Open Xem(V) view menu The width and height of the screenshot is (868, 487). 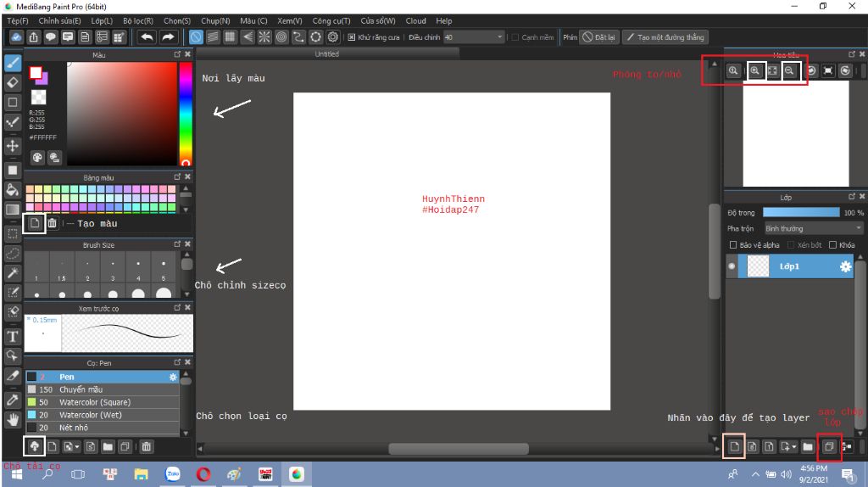(x=290, y=20)
